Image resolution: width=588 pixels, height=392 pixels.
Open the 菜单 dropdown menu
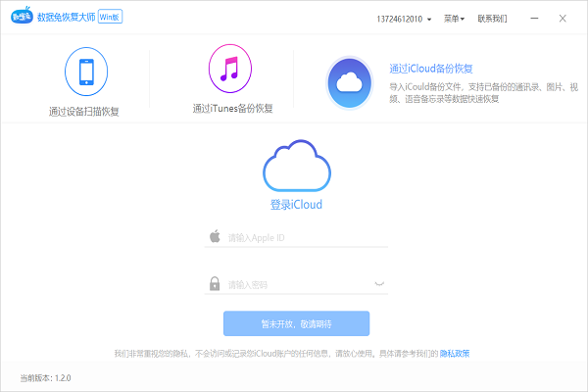point(454,19)
